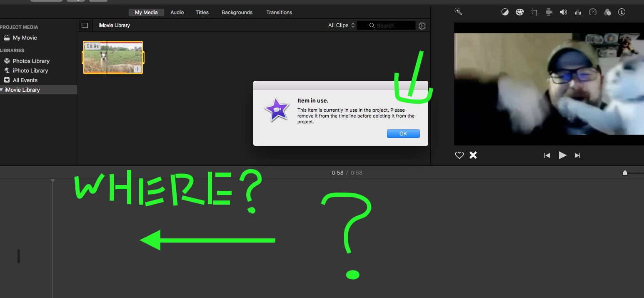
Task: Mark clip as favorite with heart icon
Action: click(459, 155)
